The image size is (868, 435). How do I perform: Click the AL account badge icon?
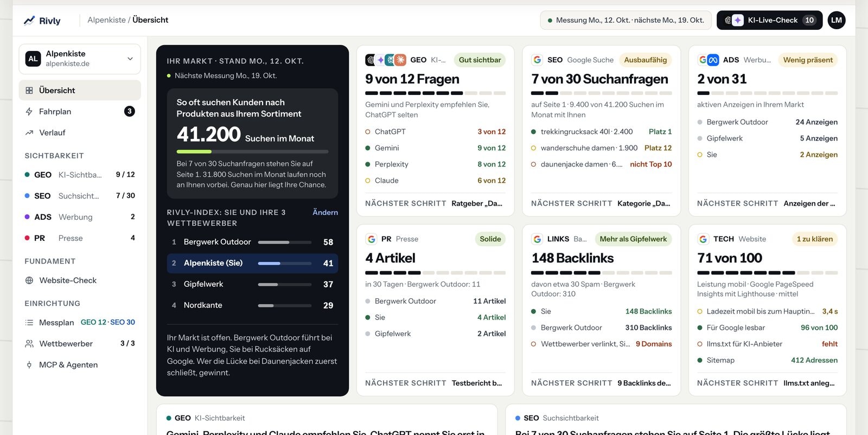point(33,59)
